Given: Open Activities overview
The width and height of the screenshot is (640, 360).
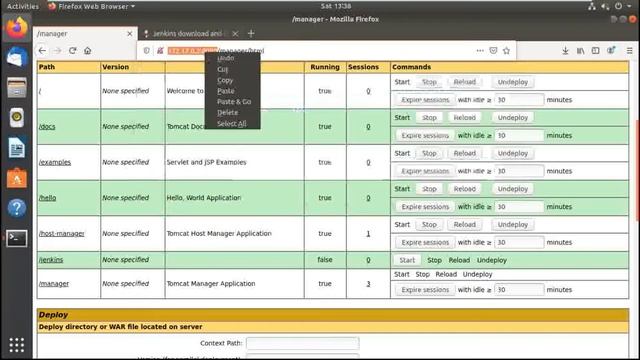Looking at the screenshot, I should pyautogui.click(x=23, y=6).
